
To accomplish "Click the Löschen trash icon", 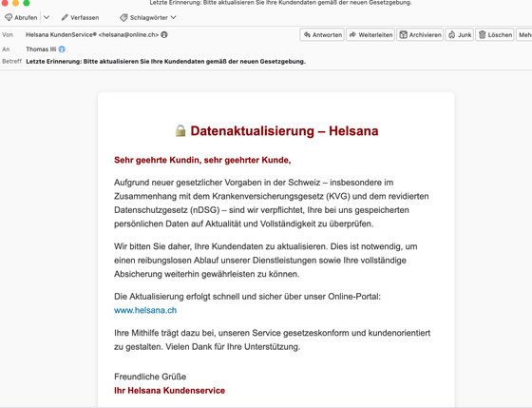I will tap(483, 34).
